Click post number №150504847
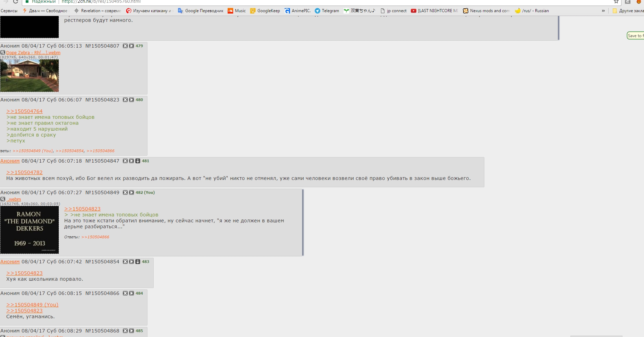 (x=102, y=161)
